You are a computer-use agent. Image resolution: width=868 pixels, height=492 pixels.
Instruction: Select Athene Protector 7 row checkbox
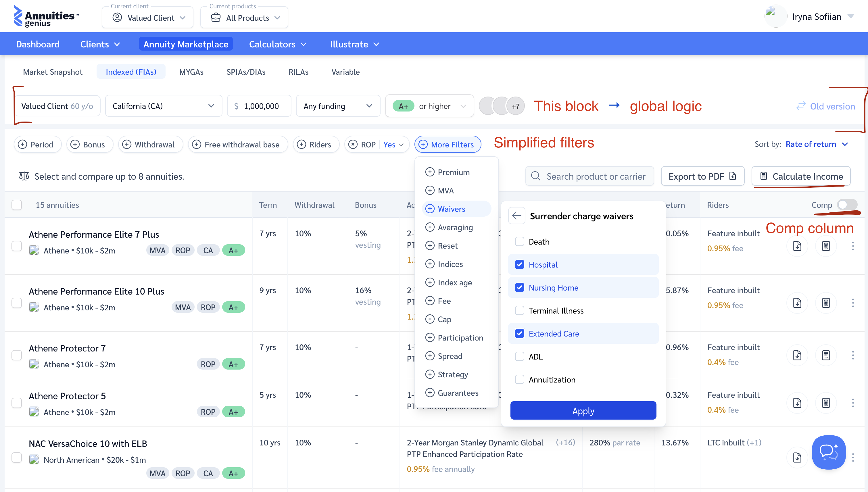coord(17,355)
